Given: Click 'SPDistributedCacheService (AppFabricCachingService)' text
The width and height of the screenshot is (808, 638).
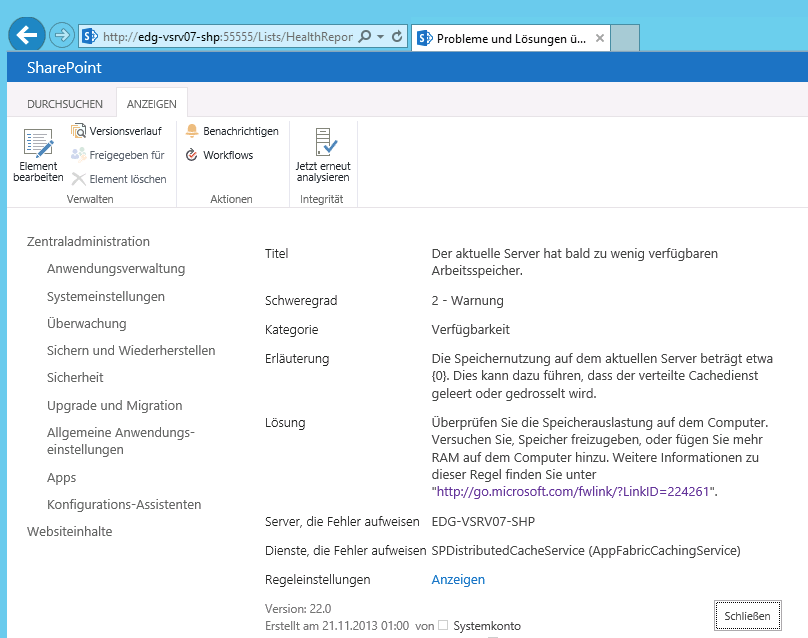Looking at the screenshot, I should (586, 550).
